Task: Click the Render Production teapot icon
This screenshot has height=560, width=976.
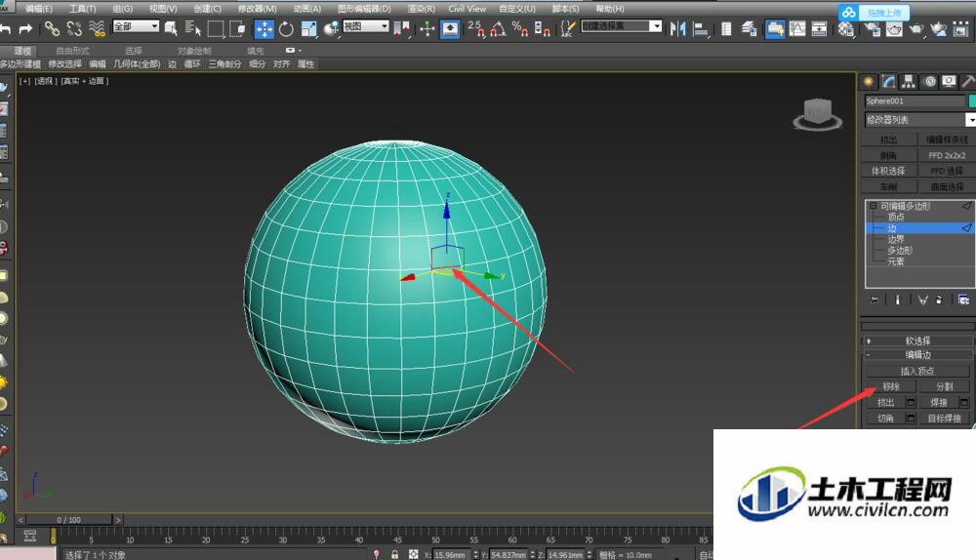Action: point(916,28)
